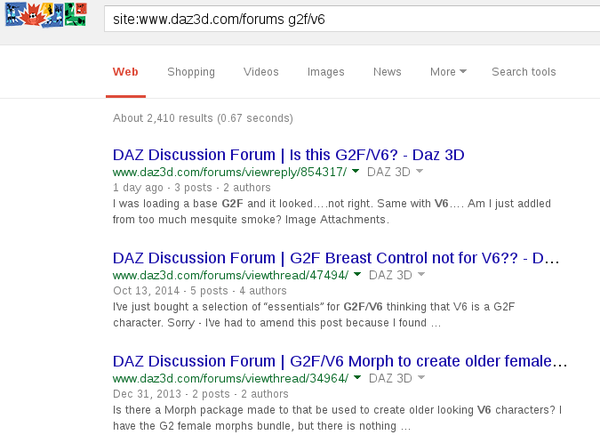Viewport: 600px width, 435px height.
Task: Expand DAZ 3D dropdown on first result
Action: 395,172
